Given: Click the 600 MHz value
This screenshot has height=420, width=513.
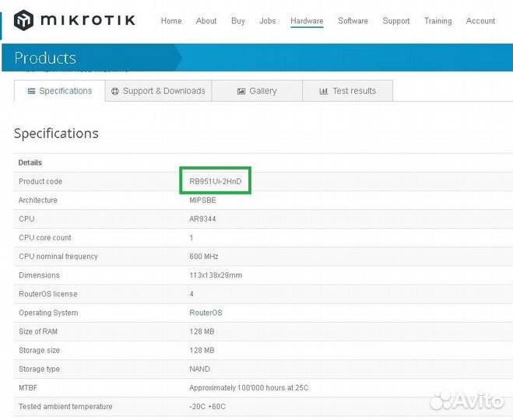Looking at the screenshot, I should (x=203, y=257).
